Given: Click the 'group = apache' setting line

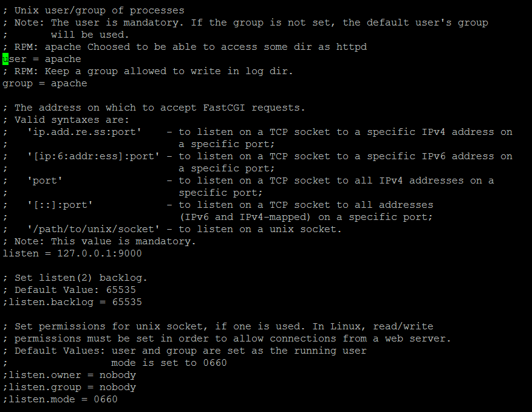Looking at the screenshot, I should pos(45,83).
